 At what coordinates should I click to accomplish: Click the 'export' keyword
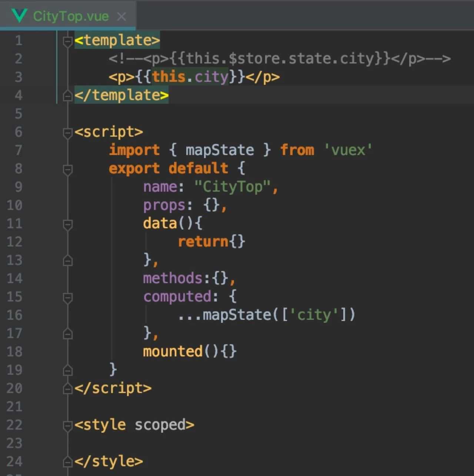click(134, 168)
